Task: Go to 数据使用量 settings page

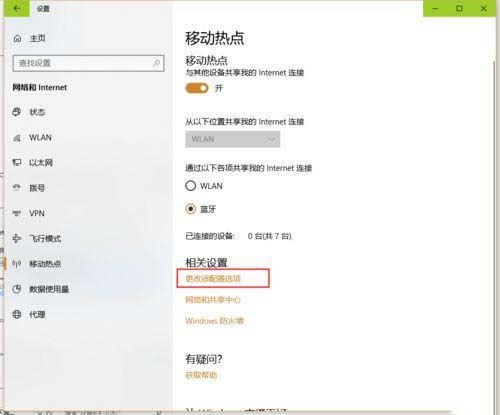Action: (49, 289)
